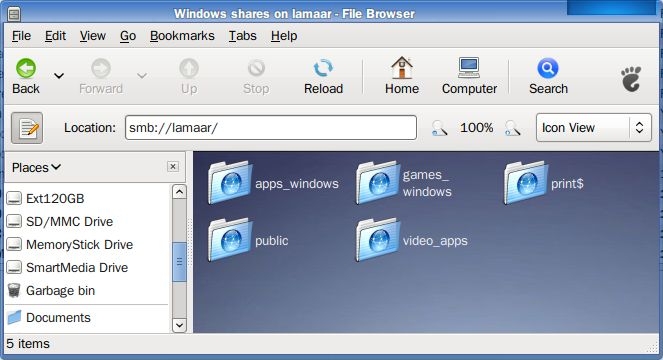Open the Forward history dropdown arrow
Viewport: 663px width, 360px height.
coord(142,76)
